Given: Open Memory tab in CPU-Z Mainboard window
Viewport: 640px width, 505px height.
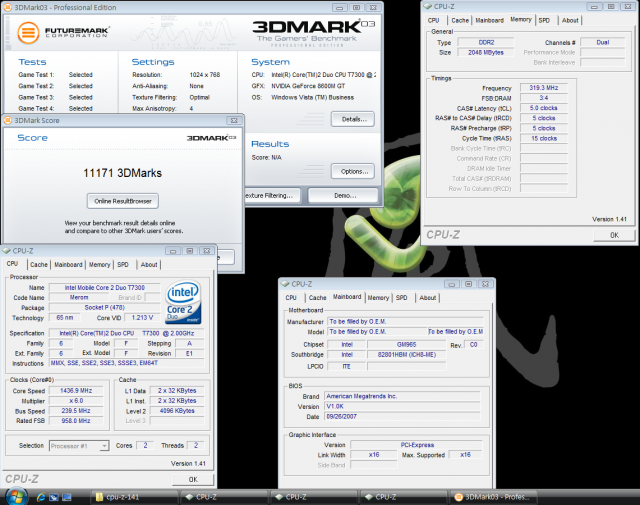Looking at the screenshot, I should 378,298.
